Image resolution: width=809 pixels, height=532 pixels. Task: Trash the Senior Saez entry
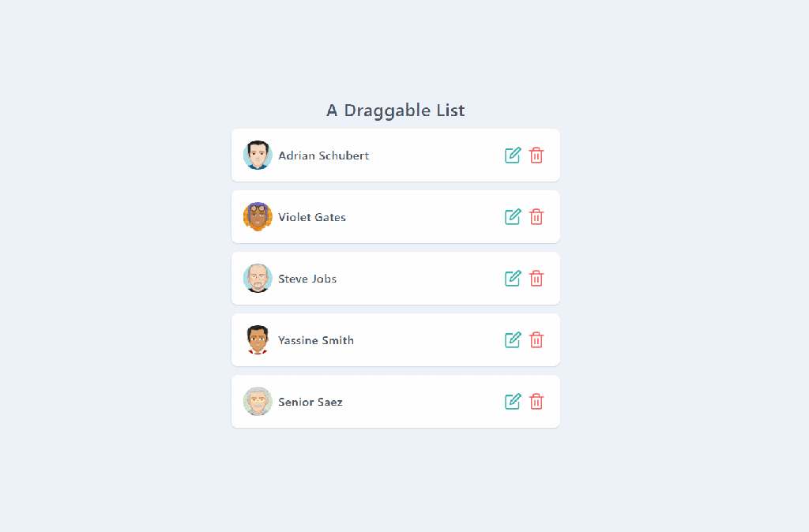[x=536, y=402]
